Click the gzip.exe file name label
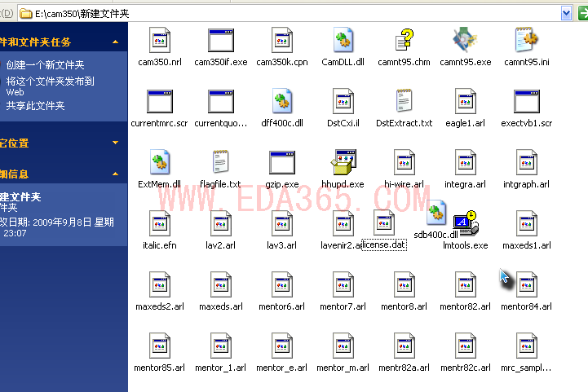Viewport: 588px width, 392px height. [282, 184]
